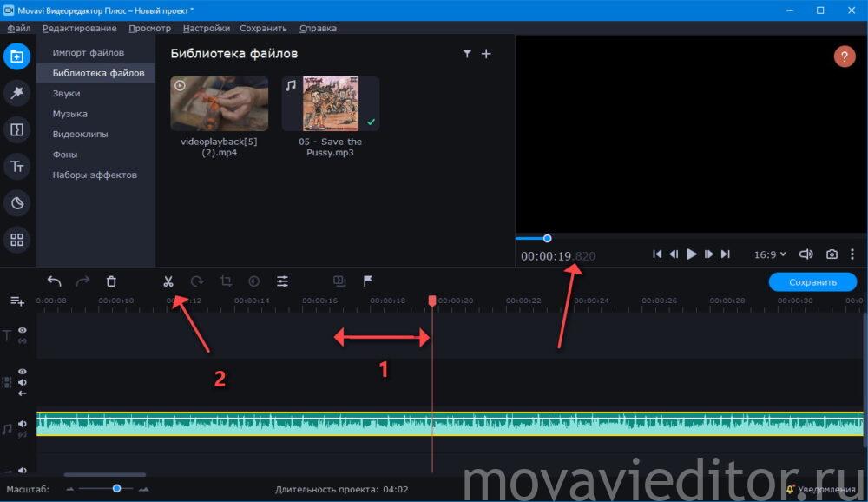Click the blue Сохранить button
Image resolution: width=868 pixels, height=502 pixels.
[x=812, y=282]
